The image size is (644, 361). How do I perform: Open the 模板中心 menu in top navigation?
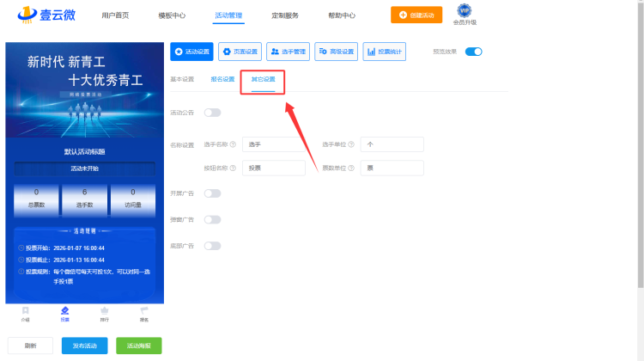172,15
